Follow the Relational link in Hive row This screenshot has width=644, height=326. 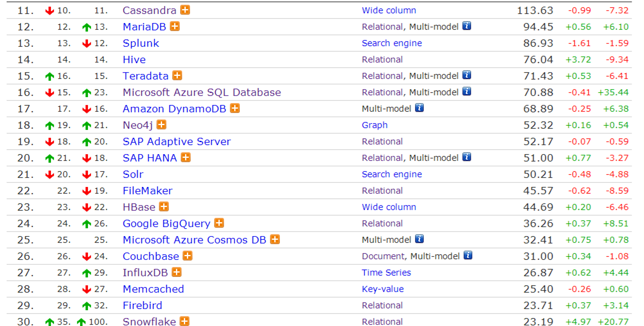[x=382, y=59]
